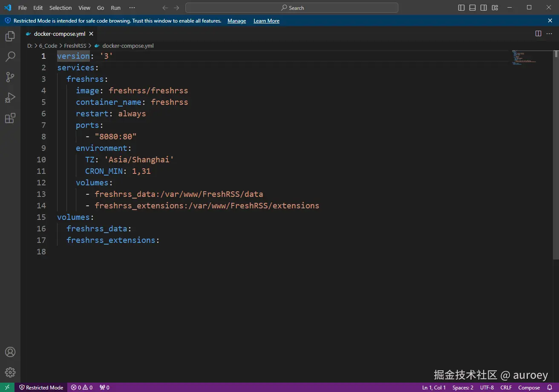
Task: Click the "8080:80" port mapping
Action: (115, 137)
